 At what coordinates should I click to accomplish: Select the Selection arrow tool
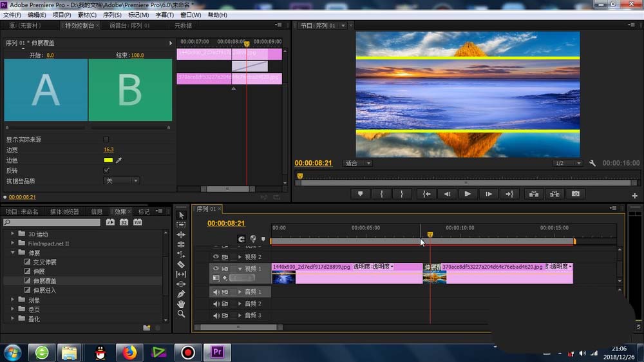click(x=181, y=215)
